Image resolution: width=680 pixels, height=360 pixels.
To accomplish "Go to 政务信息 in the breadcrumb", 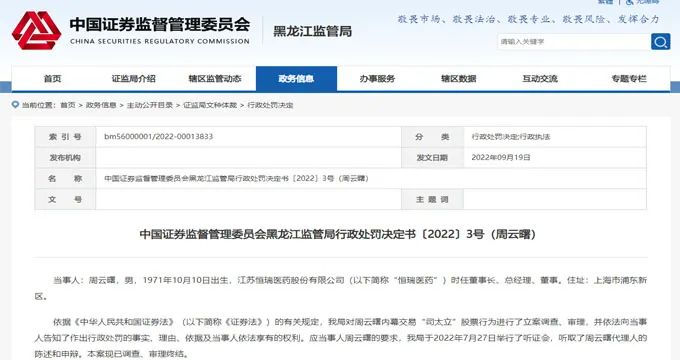I will coord(101,105).
